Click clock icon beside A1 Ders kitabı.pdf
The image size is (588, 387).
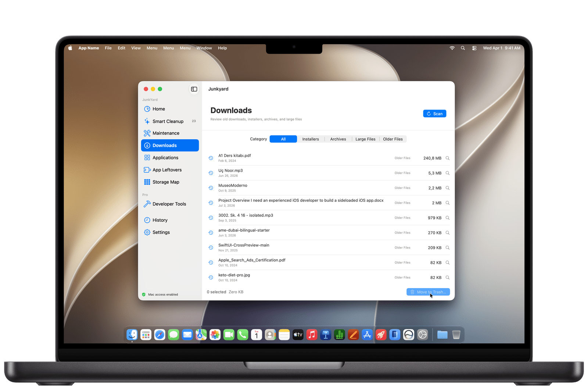click(211, 158)
